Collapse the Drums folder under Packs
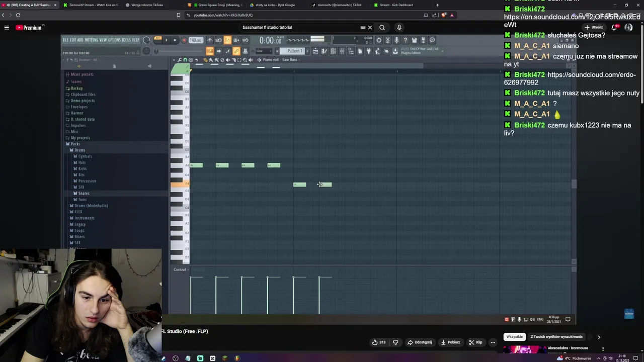644x362 pixels. [79, 150]
